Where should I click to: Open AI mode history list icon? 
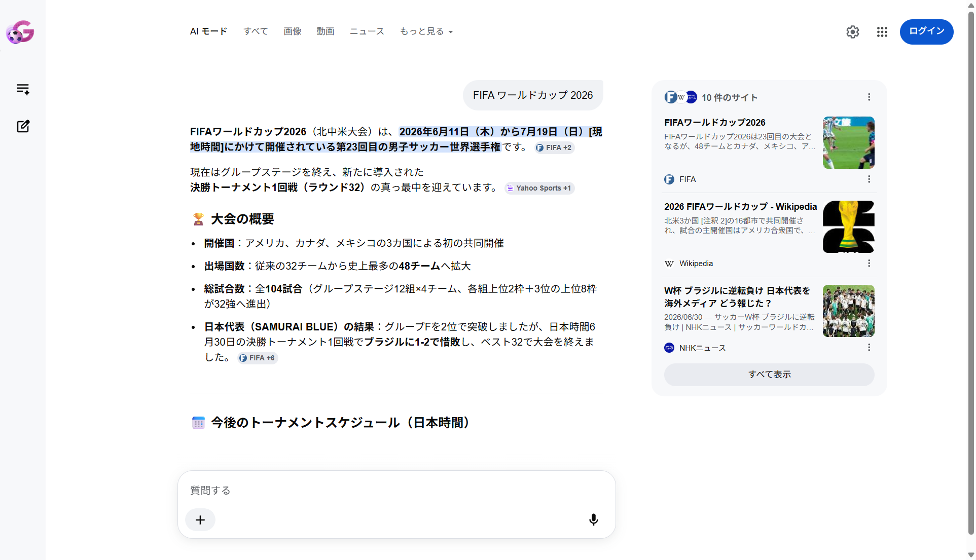[23, 89]
